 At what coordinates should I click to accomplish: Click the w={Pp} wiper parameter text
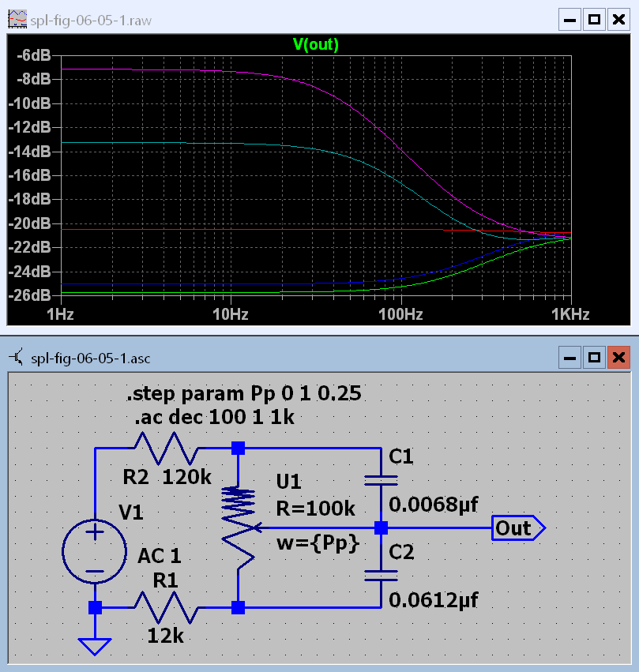click(318, 543)
